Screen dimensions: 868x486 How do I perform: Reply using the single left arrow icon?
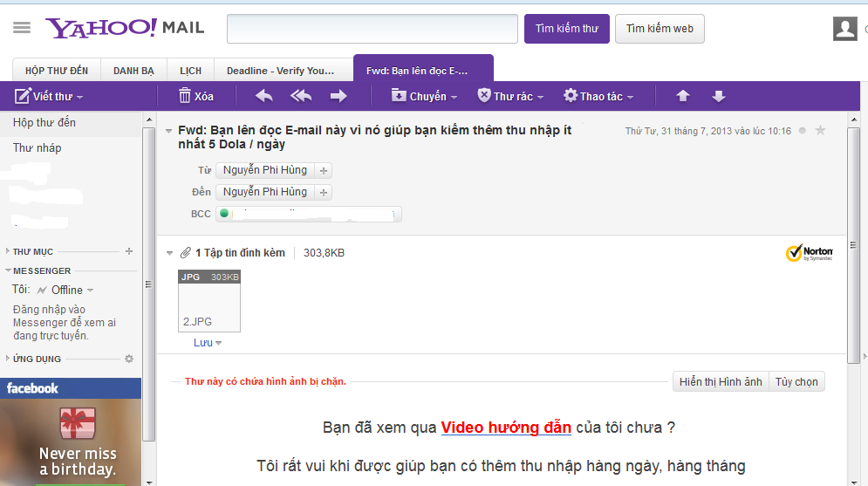264,96
